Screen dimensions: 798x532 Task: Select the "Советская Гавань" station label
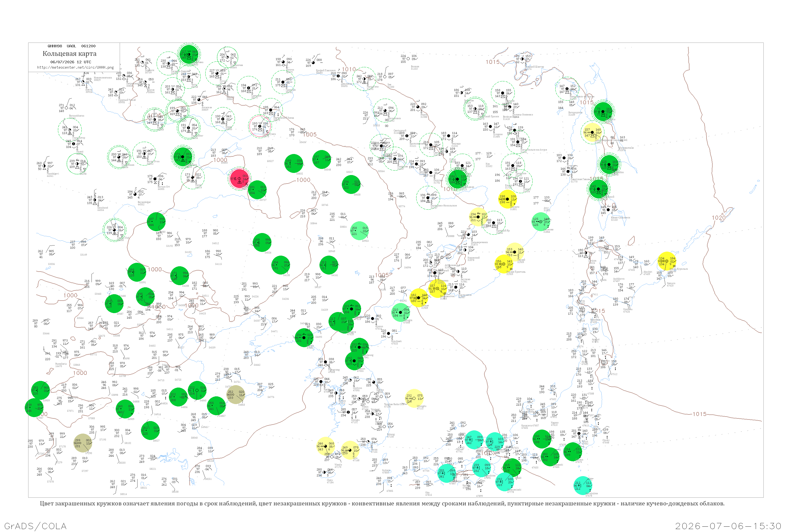point(581,179)
